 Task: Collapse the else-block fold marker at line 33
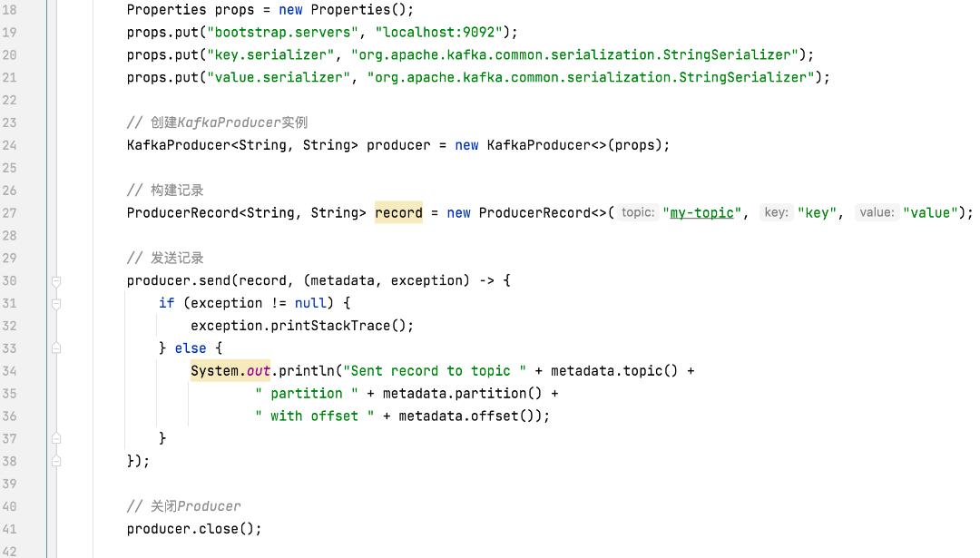coord(56,348)
